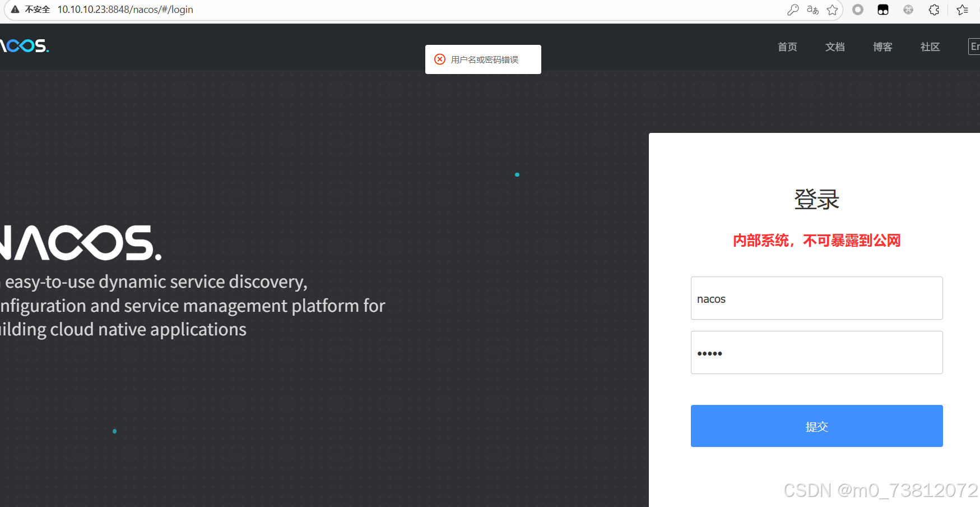Focus the username field containing nacos
The height and width of the screenshot is (507, 980).
click(816, 298)
